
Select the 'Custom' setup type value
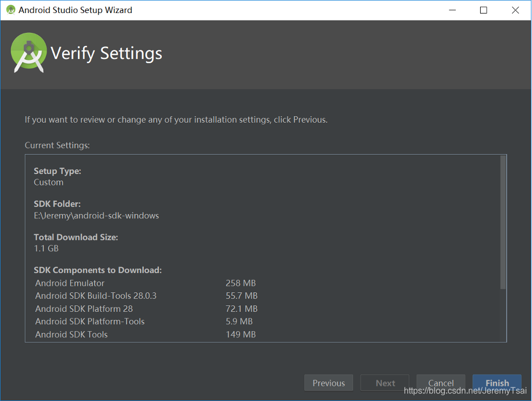tap(49, 182)
